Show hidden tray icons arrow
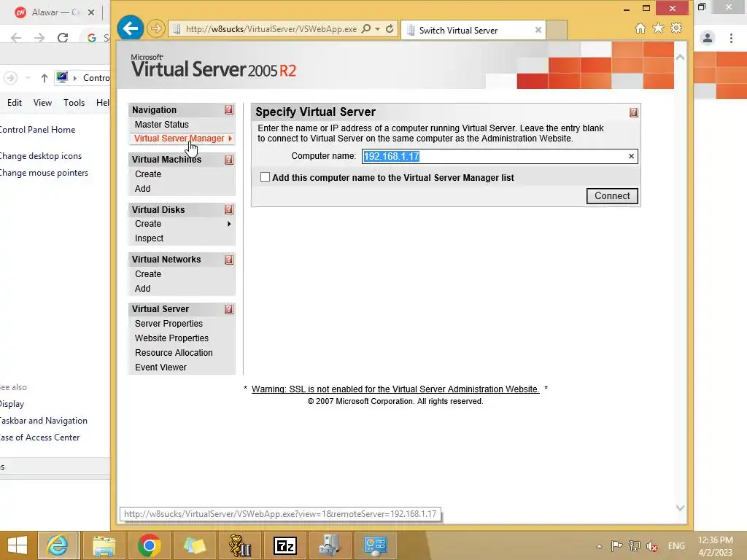 (599, 546)
